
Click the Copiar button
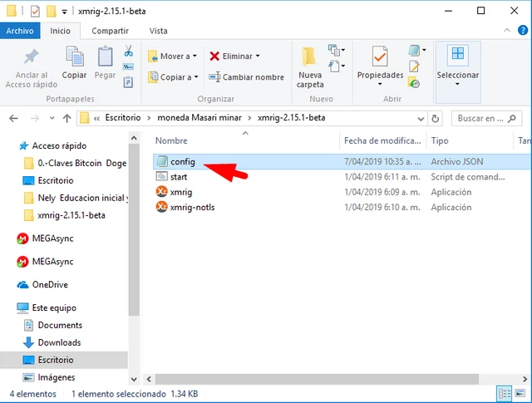74,63
